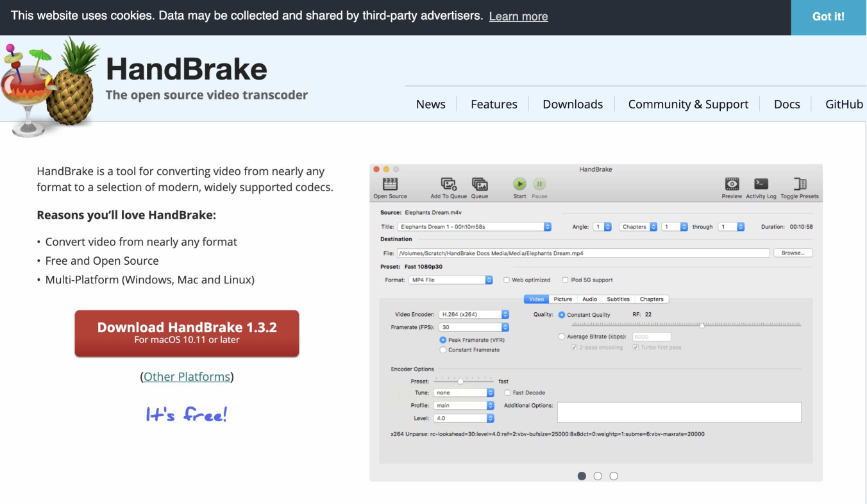Click the Constant Quality RF slider
Viewport: 867px width, 504px height.
click(686, 325)
